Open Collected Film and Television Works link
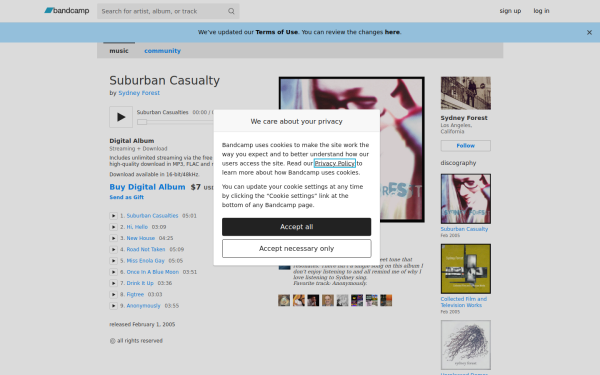This screenshot has height=375, width=600. point(464,302)
